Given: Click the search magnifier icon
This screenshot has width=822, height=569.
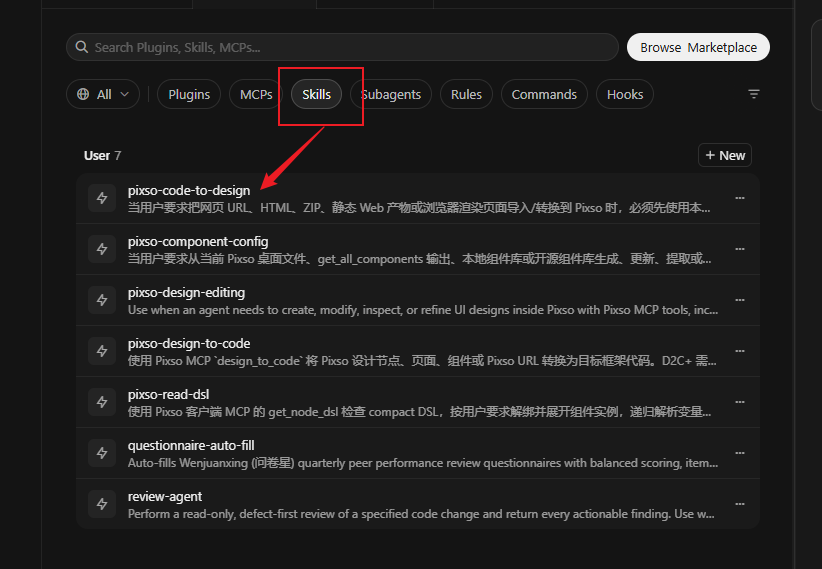Looking at the screenshot, I should point(81,47).
